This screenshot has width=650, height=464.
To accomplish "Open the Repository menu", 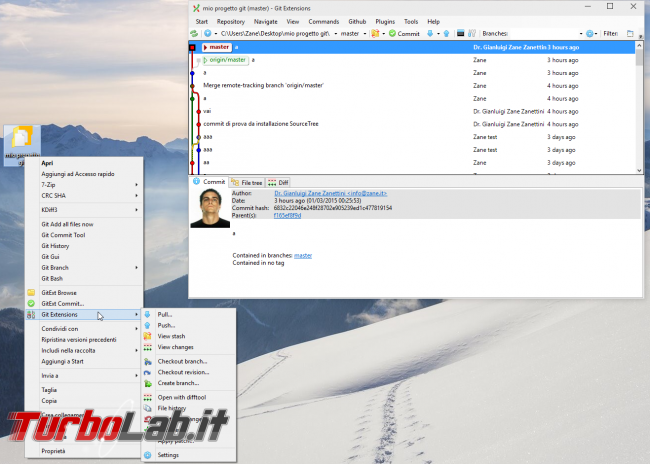I will [230, 22].
